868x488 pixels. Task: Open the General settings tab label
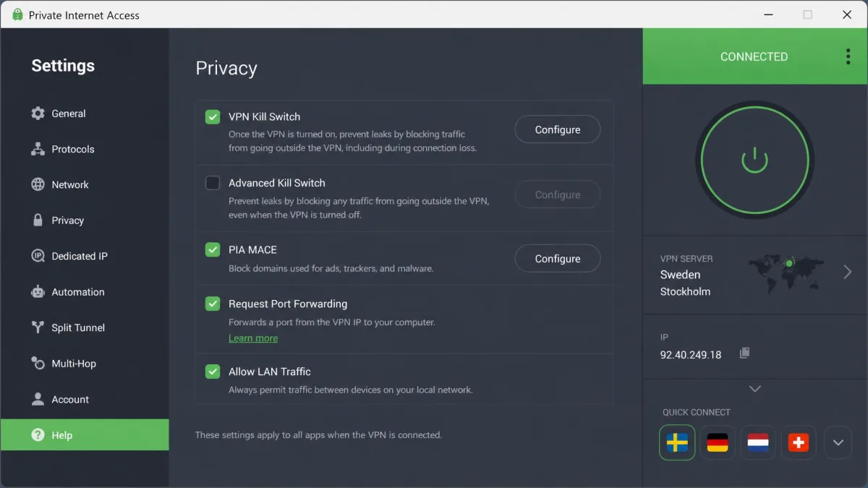pos(69,114)
